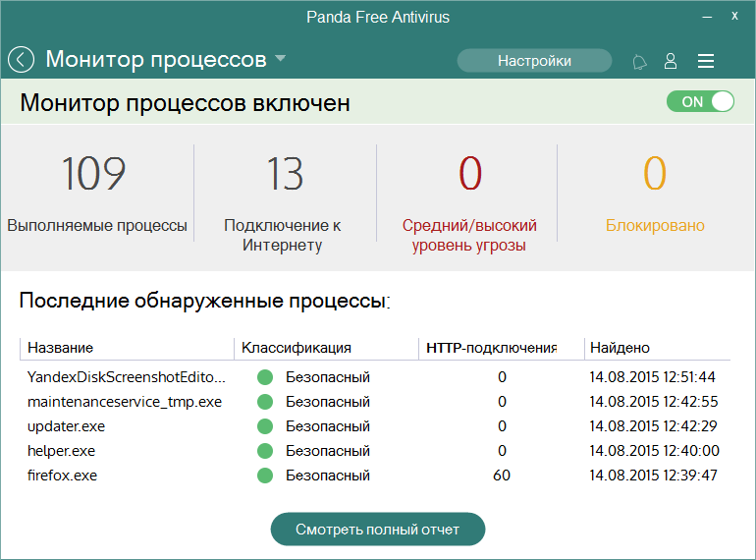This screenshot has height=560, width=756.
Task: Click the timestamp 14.08.2015 12:42:29
Action: [x=653, y=426]
